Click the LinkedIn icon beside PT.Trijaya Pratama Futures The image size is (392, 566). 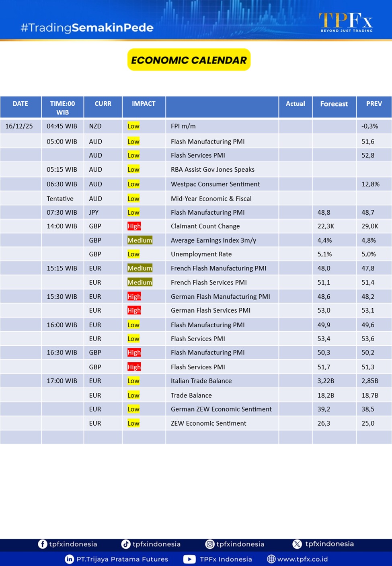tap(70, 559)
